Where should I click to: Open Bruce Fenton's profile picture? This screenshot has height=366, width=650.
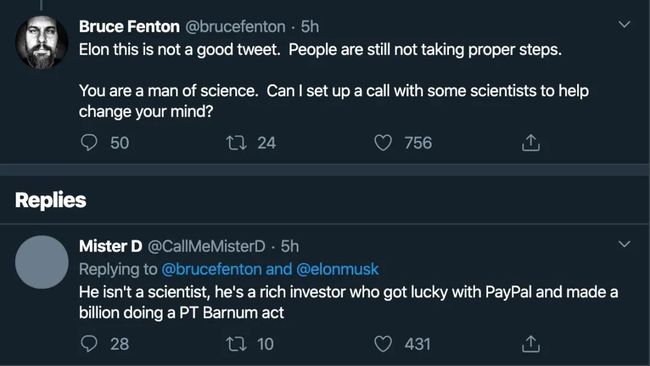[x=42, y=42]
